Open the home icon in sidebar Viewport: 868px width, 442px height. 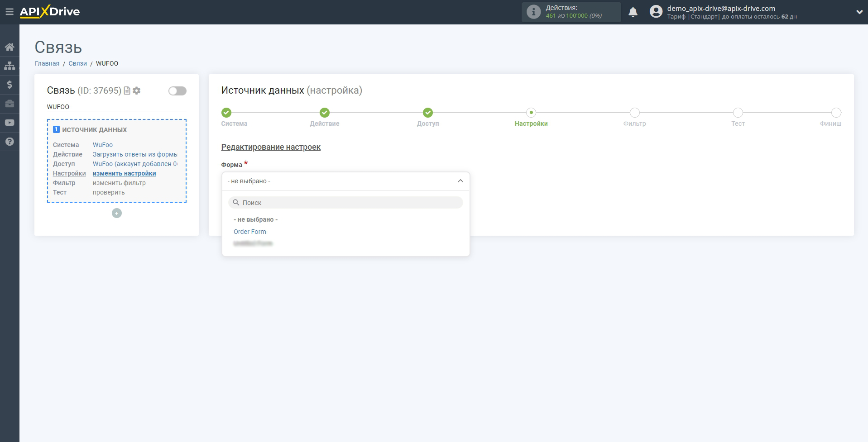click(x=10, y=47)
